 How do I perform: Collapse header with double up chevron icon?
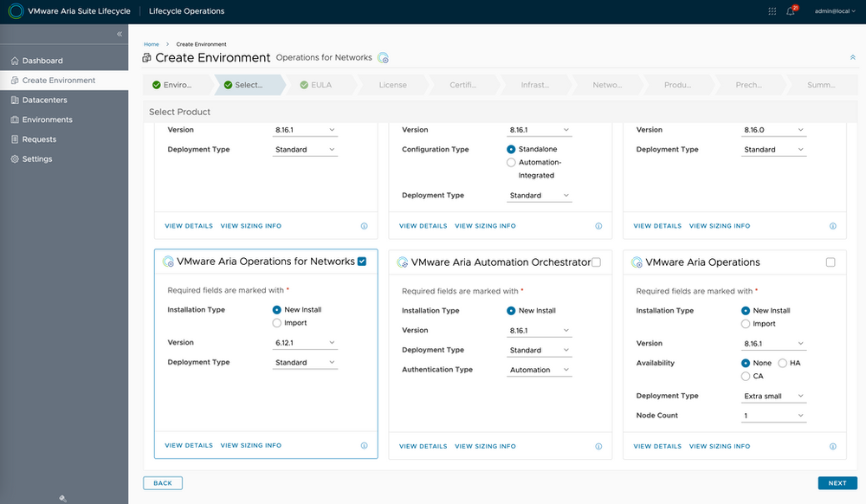click(x=852, y=58)
